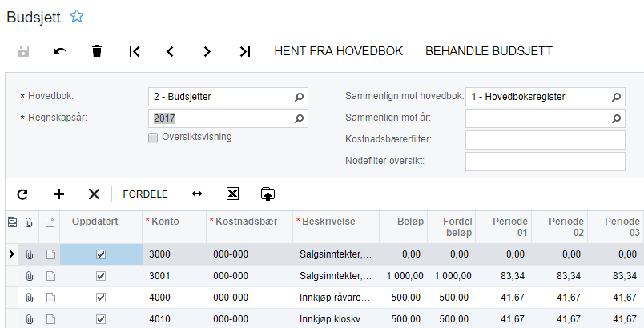
Task: Click the grid refresh icon
Action: (22, 194)
